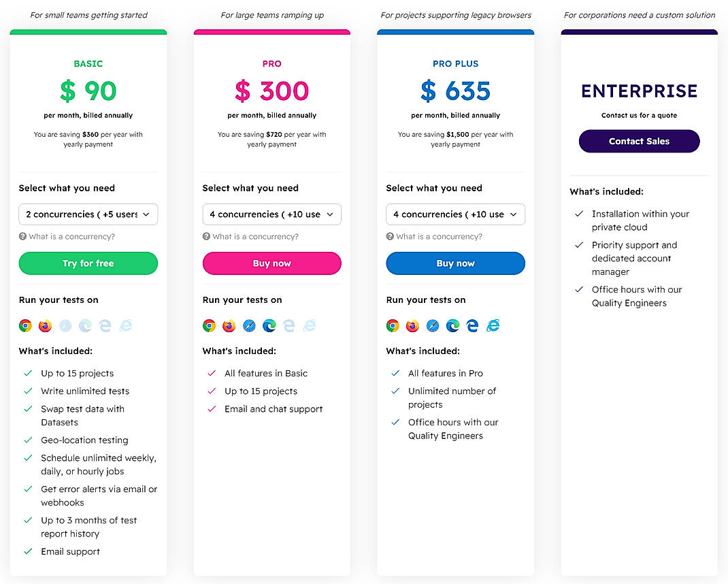Open the 4 concurrencies dropdown in Pro plan

[x=271, y=214]
